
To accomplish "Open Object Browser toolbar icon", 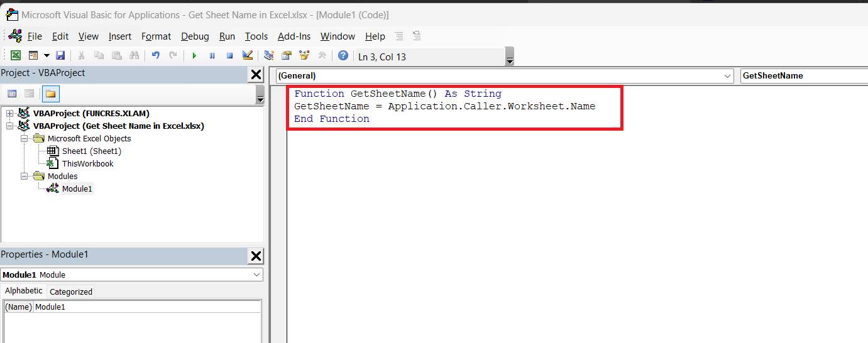I will click(x=304, y=56).
